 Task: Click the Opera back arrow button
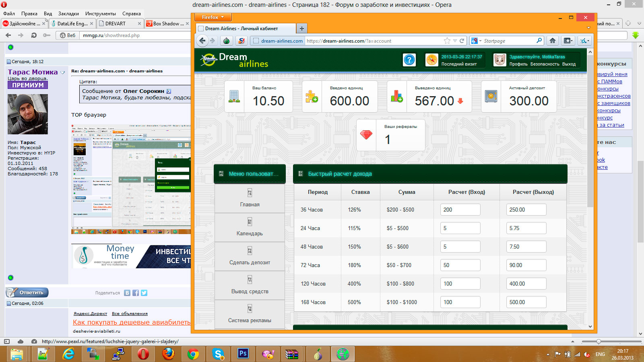coord(8,35)
